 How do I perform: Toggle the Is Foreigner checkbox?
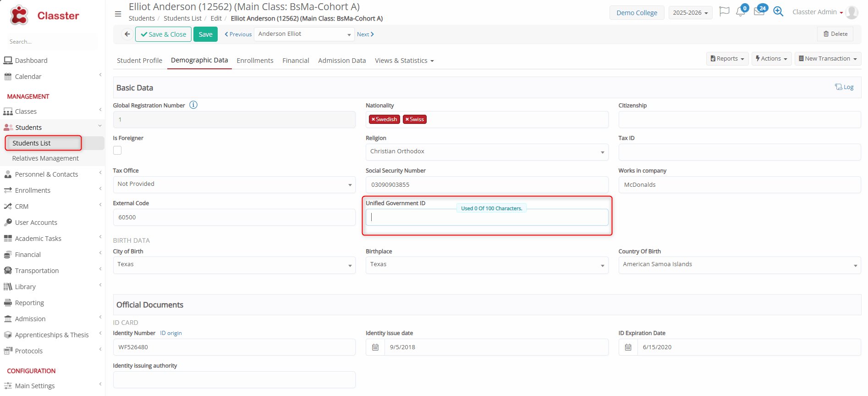[117, 151]
